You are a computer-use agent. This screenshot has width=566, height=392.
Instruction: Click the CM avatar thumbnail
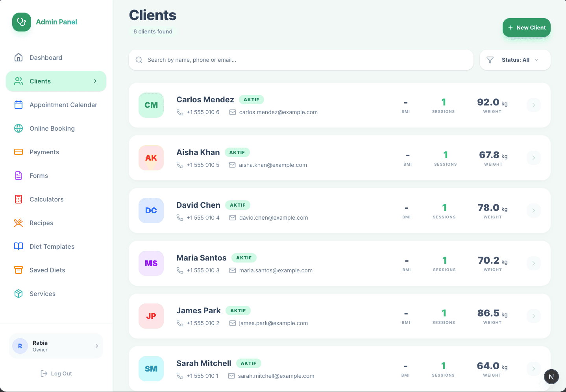pos(151,105)
